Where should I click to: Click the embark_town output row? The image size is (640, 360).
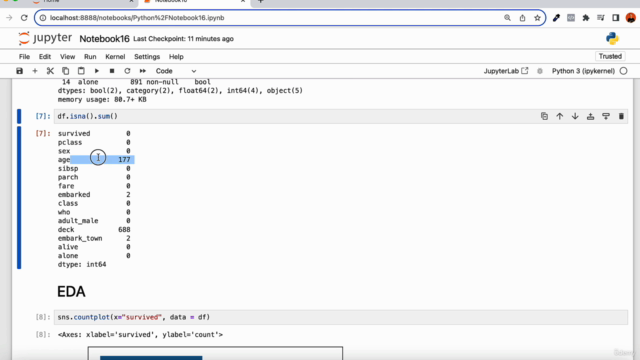(x=94, y=238)
